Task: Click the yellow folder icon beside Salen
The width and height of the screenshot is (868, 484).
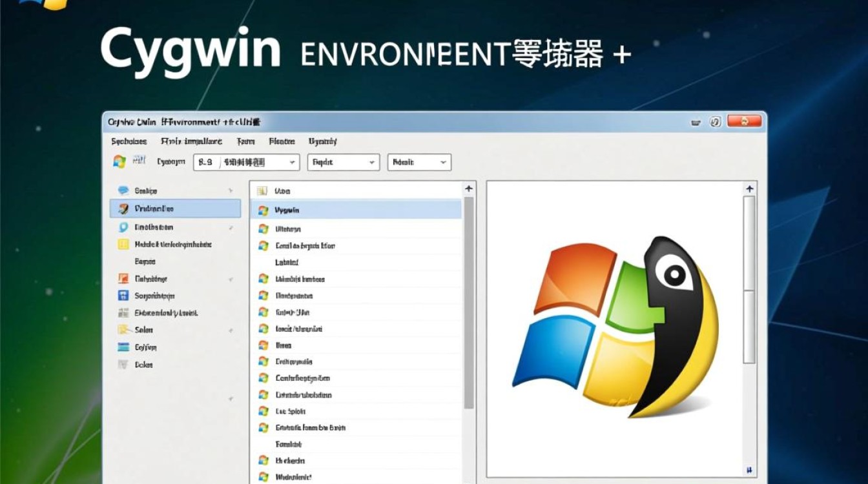Action: [x=123, y=330]
